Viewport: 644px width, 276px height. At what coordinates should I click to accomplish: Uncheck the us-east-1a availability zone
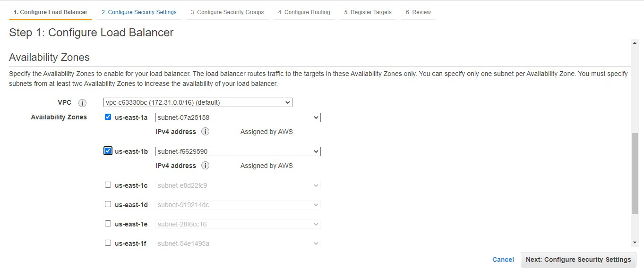point(108,117)
